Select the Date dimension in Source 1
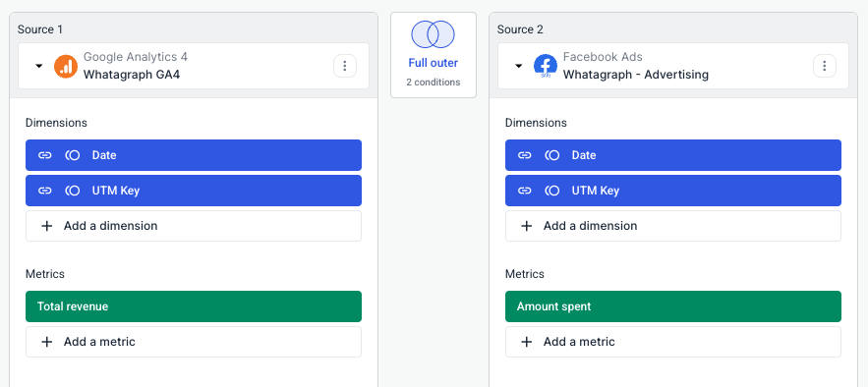This screenshot has height=387, width=868. coord(194,155)
